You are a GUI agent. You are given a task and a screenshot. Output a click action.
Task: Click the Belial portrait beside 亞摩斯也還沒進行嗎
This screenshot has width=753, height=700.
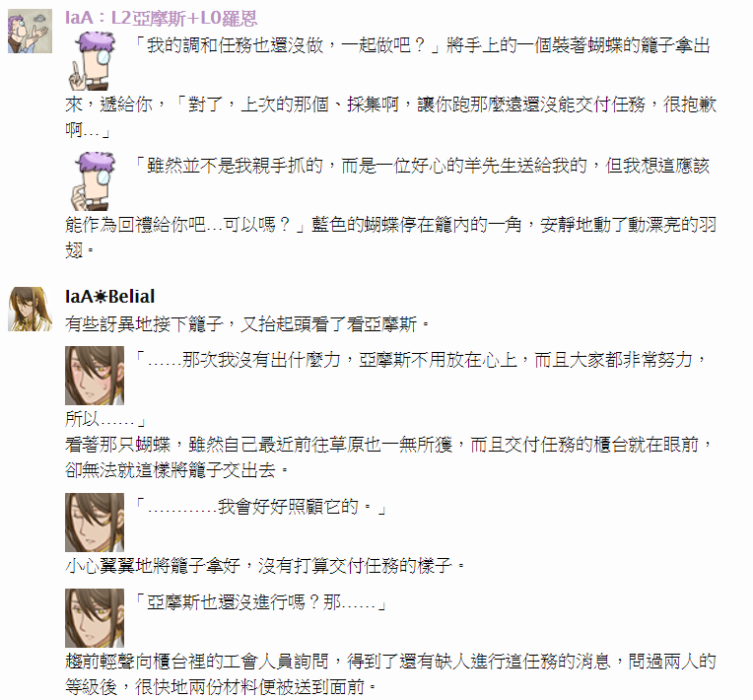click(x=95, y=618)
